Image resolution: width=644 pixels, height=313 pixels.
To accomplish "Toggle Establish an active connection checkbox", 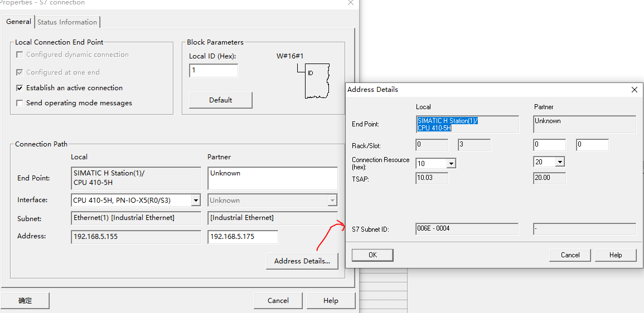I will coord(20,88).
